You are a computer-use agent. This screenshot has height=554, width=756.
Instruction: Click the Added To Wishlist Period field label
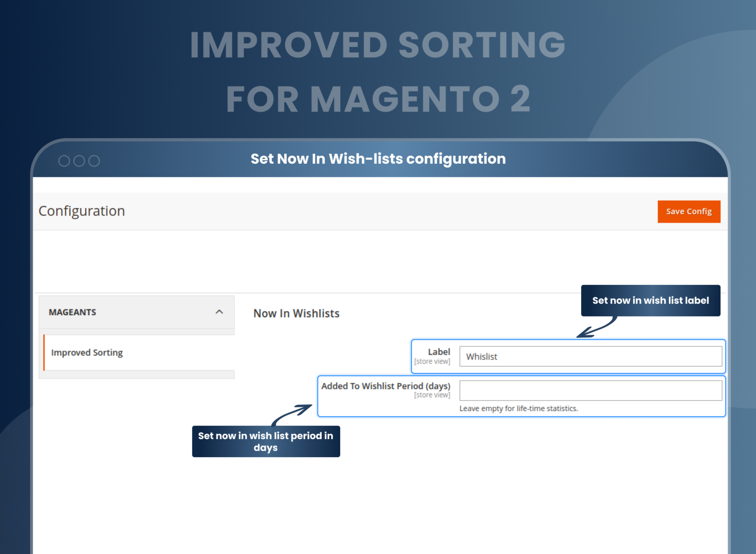pos(386,386)
